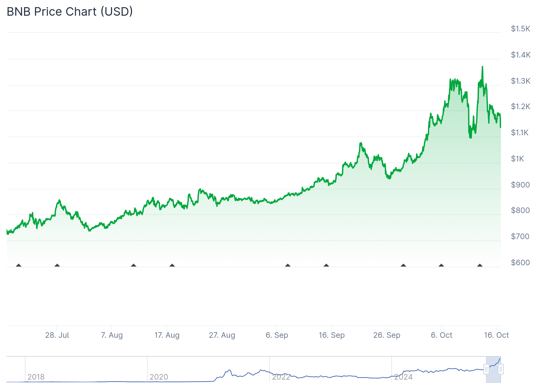This screenshot has width=537, height=392.
Task: Jump to 2024 in the navigator timeline
Action: [403, 377]
